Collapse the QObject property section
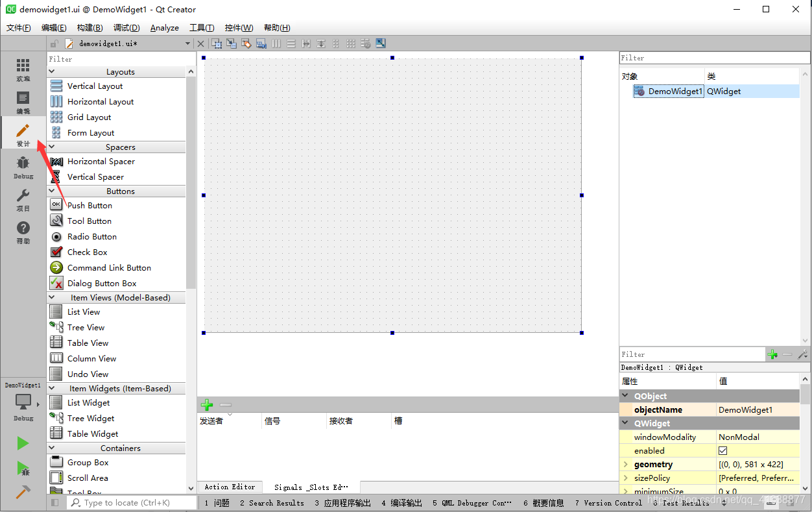The height and width of the screenshot is (512, 812). (625, 396)
